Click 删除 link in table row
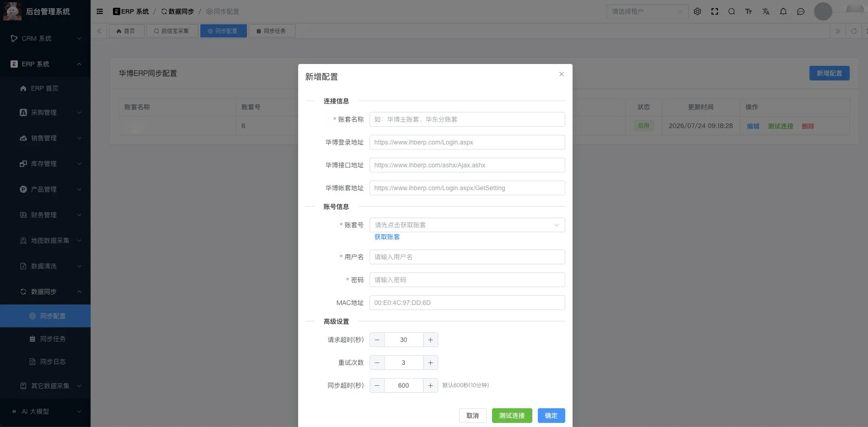The width and height of the screenshot is (868, 427). pos(808,126)
